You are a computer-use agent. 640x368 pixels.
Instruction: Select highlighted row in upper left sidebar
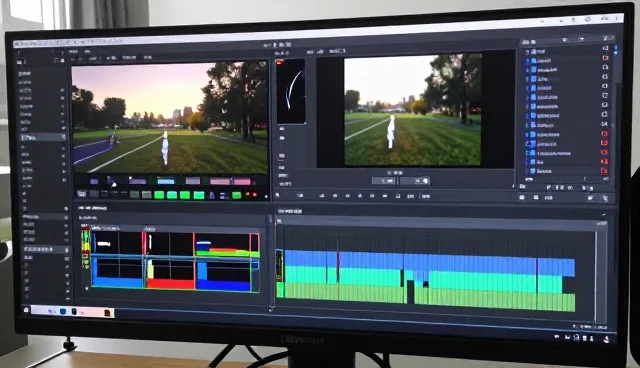click(43, 138)
